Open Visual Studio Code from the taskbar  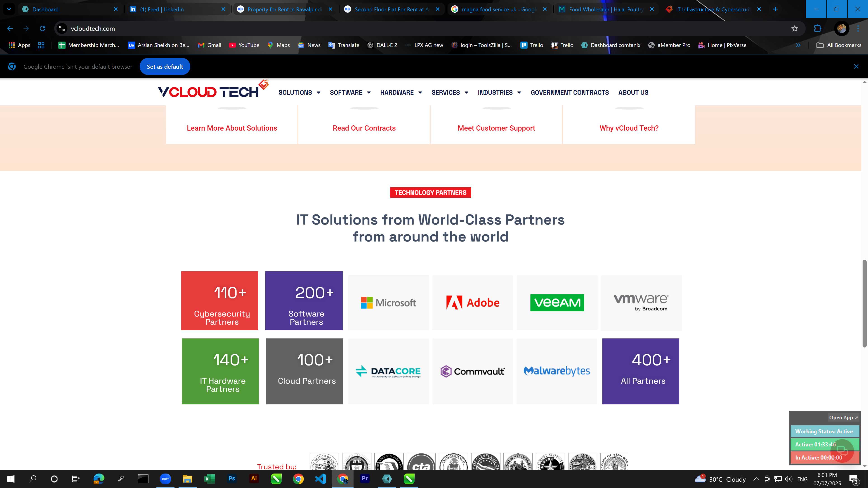321,479
